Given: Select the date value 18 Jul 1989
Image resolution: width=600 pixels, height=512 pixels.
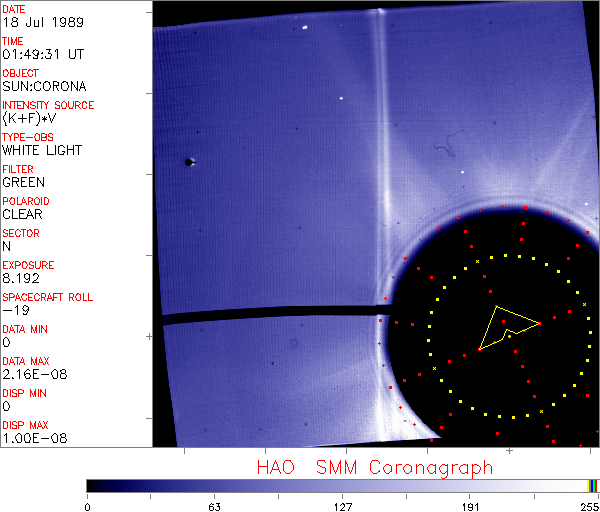Looking at the screenshot, I should [x=43, y=22].
